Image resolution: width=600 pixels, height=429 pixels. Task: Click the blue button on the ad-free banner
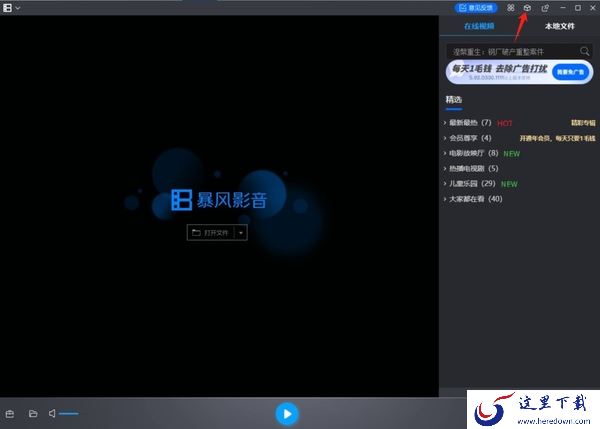pyautogui.click(x=570, y=72)
